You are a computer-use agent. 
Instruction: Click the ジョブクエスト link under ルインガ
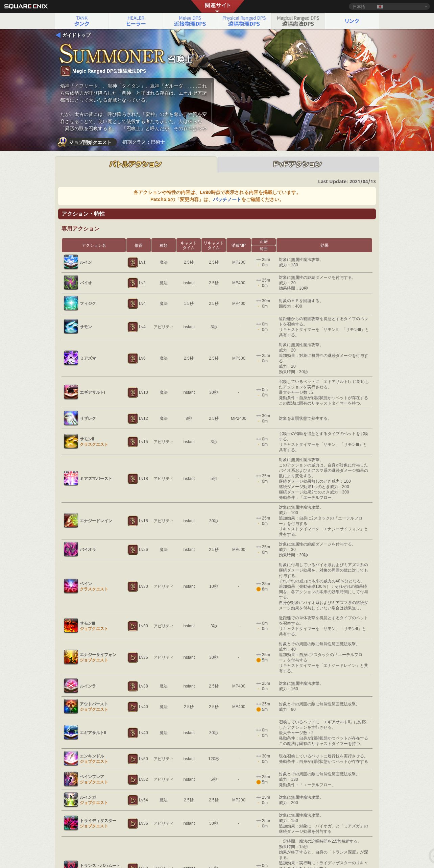coord(94,803)
